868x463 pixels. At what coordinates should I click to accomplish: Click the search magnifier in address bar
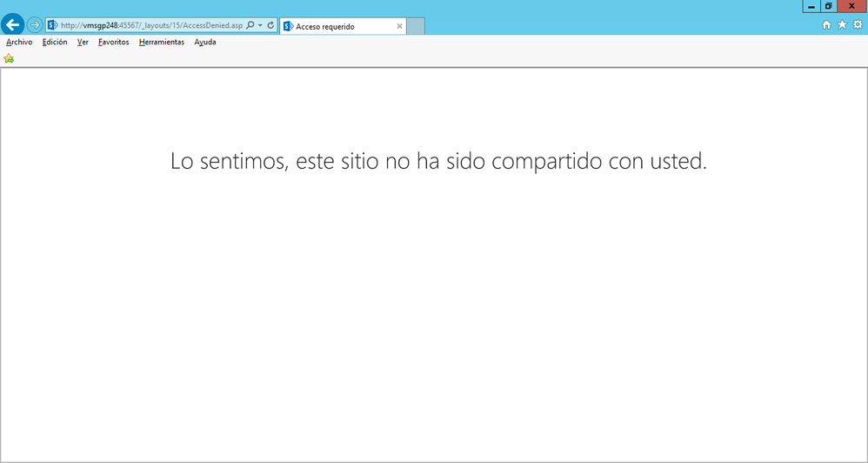click(x=250, y=25)
